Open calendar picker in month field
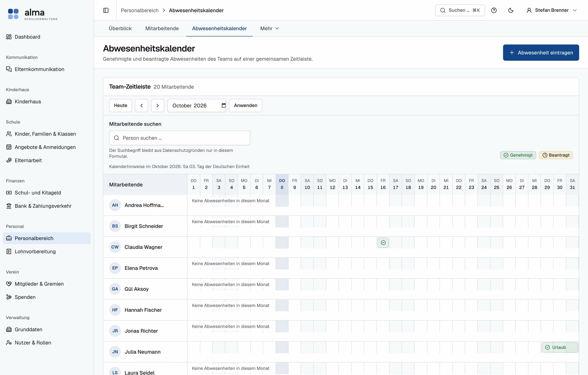Screen dimensions: 588x375 tap(223, 105)
